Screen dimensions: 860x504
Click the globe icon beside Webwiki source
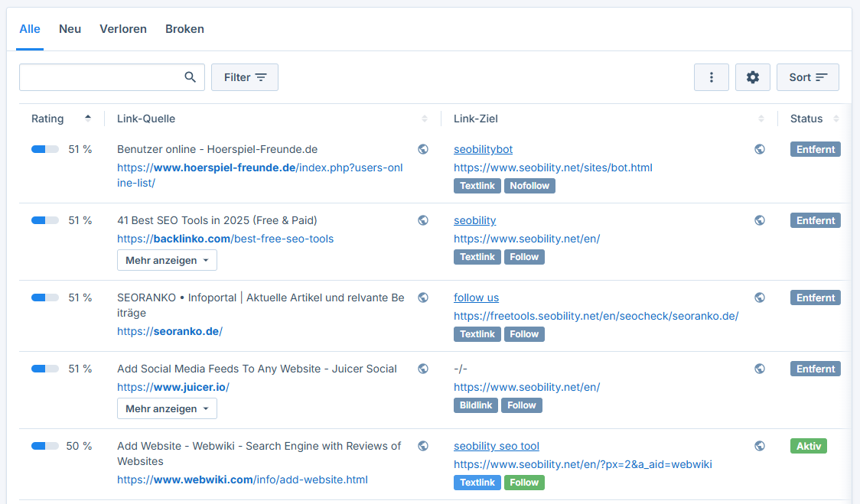pyautogui.click(x=423, y=446)
